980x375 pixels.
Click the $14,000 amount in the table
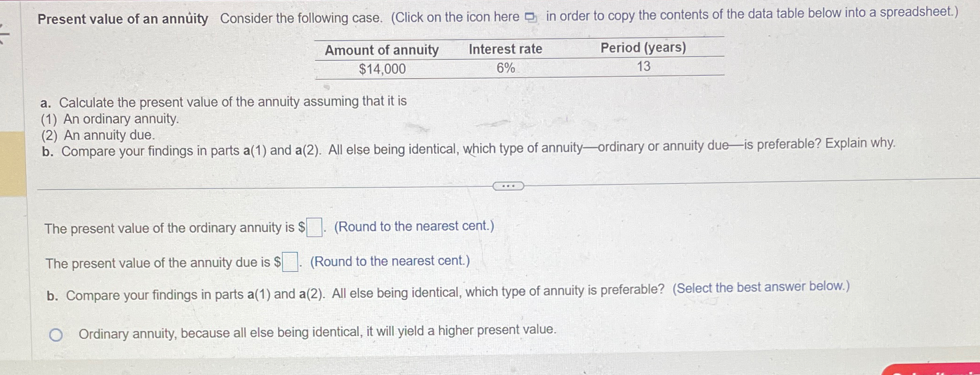pos(382,69)
